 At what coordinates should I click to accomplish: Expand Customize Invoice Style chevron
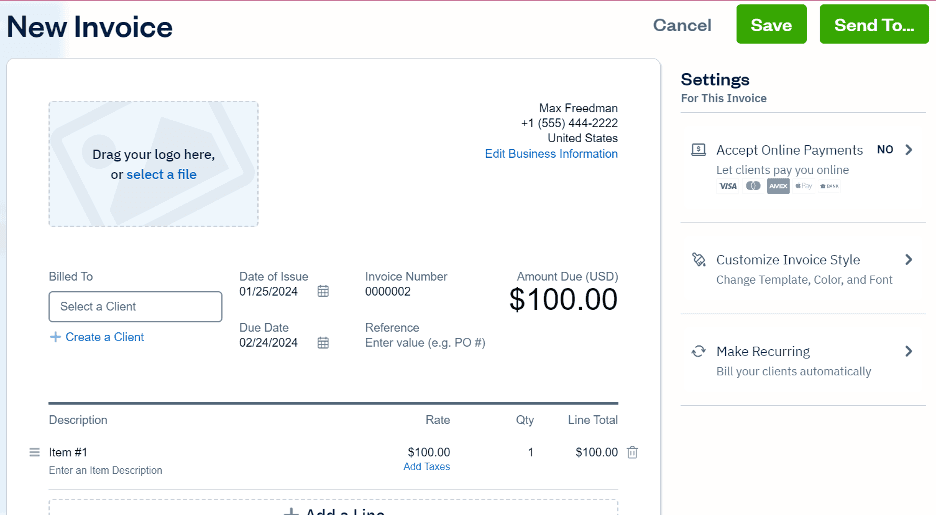pos(909,260)
